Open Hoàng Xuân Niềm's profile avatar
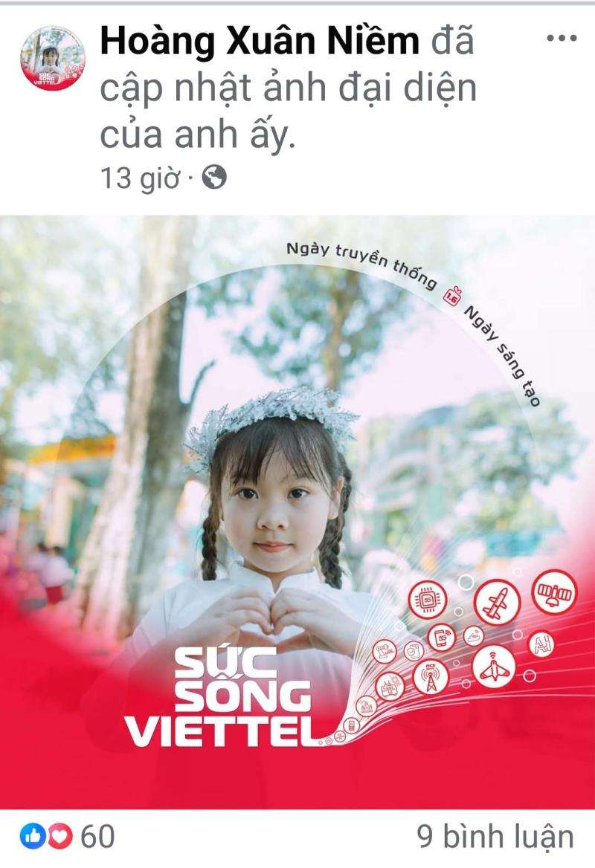This screenshot has width=595, height=868. point(53,58)
